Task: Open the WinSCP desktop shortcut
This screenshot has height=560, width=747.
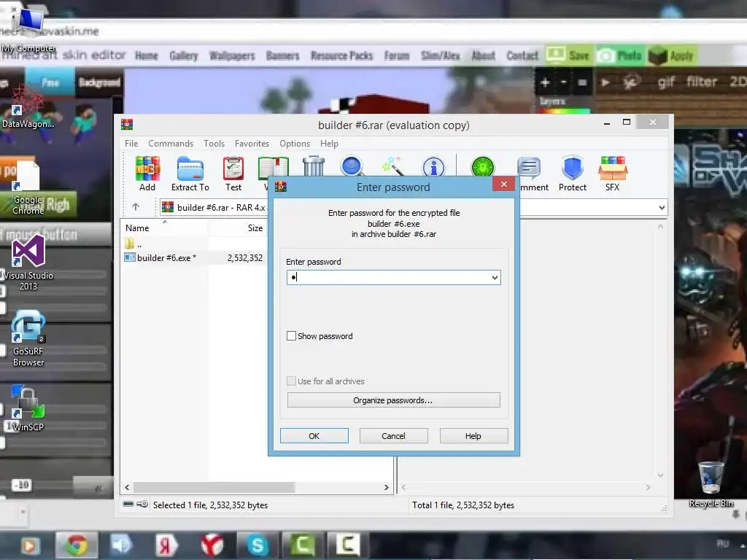Action: tap(28, 409)
